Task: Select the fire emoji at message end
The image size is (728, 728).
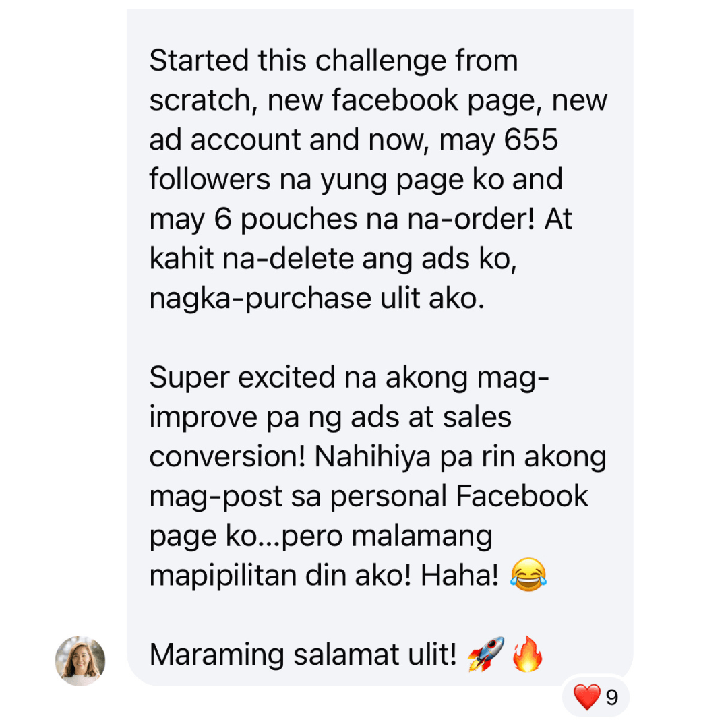Action: tap(527, 653)
